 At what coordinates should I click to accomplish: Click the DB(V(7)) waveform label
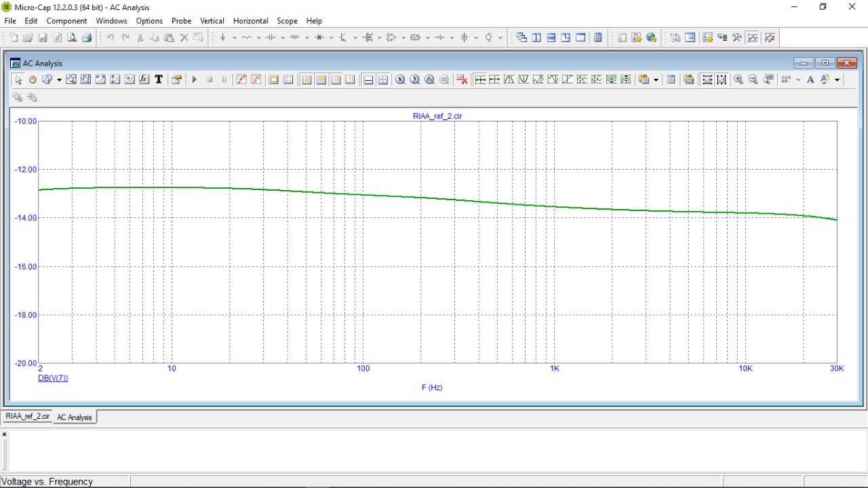point(53,378)
